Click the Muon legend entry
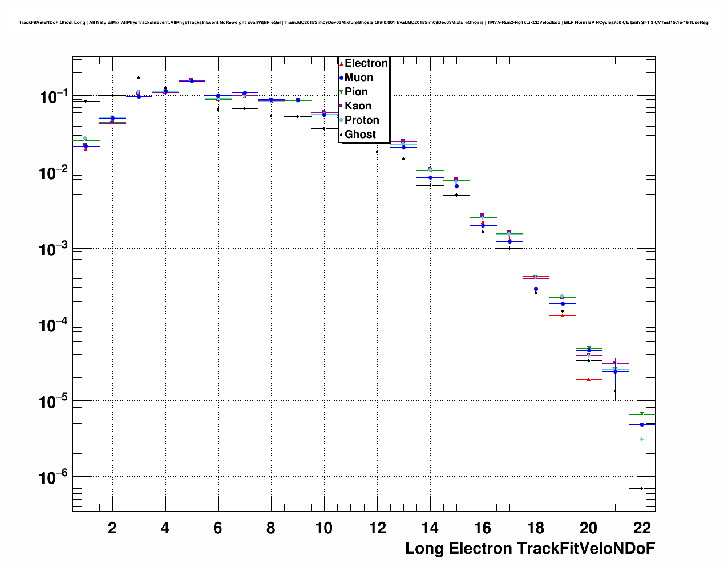Viewport: 728px width, 568px height. (x=357, y=78)
